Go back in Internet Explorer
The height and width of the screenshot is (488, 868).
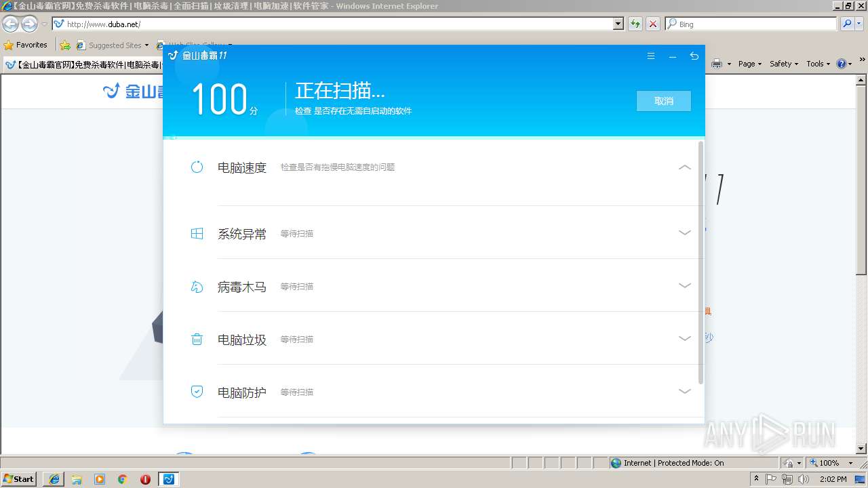(10, 24)
